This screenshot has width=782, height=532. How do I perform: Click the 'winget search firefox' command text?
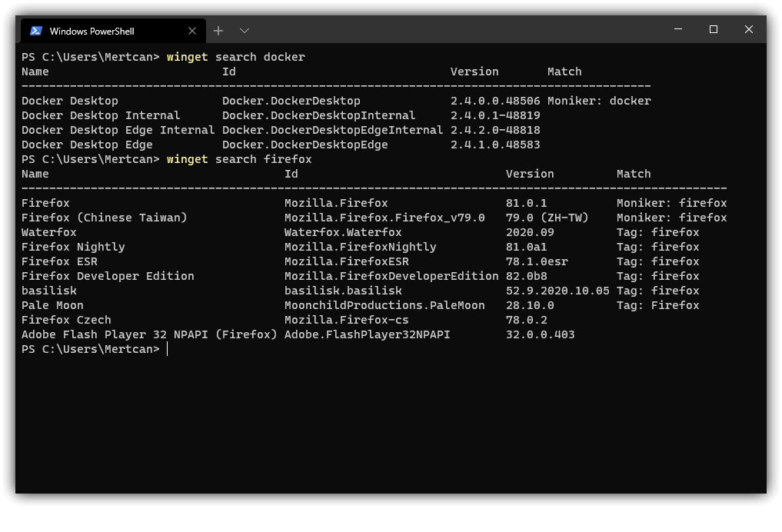click(239, 159)
